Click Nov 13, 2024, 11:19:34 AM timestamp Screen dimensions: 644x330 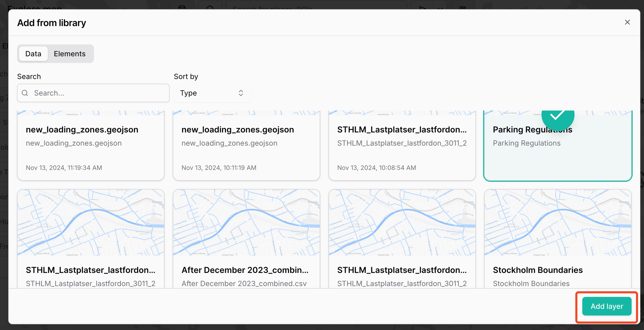(64, 168)
